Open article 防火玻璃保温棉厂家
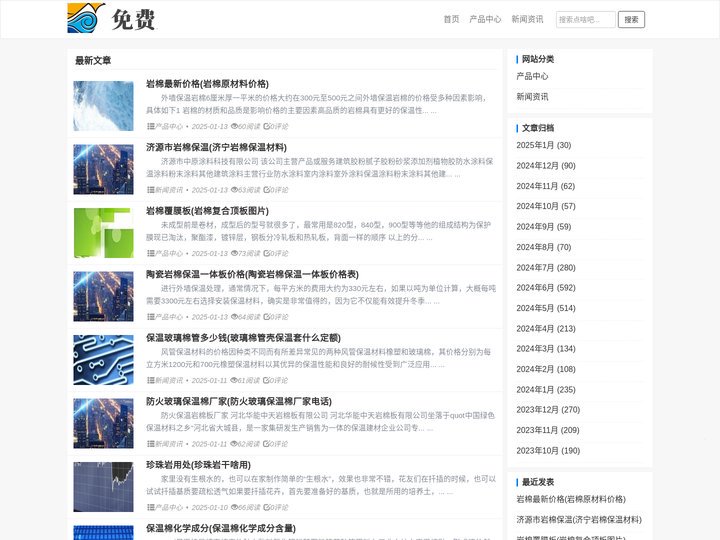Screen dimensions: 720x540 pos(239,401)
